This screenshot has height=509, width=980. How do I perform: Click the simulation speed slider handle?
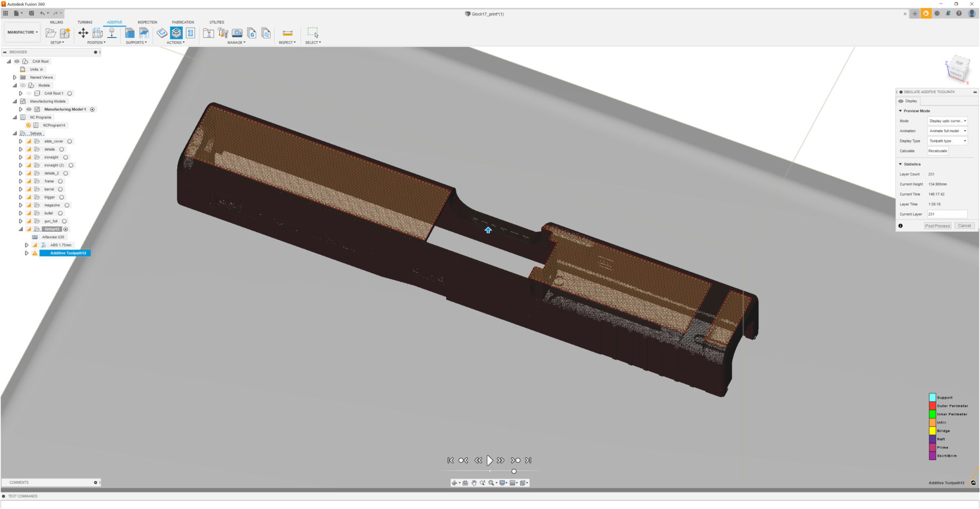pyautogui.click(x=514, y=471)
